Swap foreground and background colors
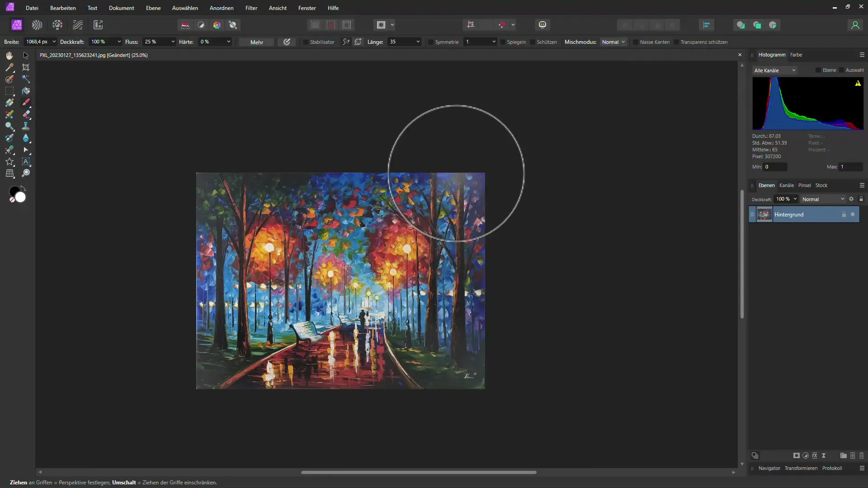The image size is (868, 488). click(23, 188)
